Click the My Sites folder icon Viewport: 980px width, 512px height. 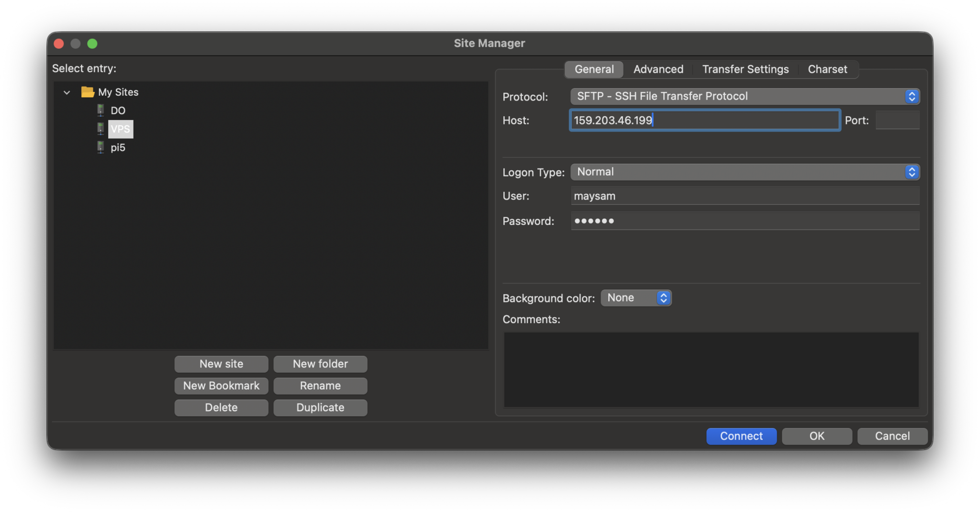[x=88, y=92]
